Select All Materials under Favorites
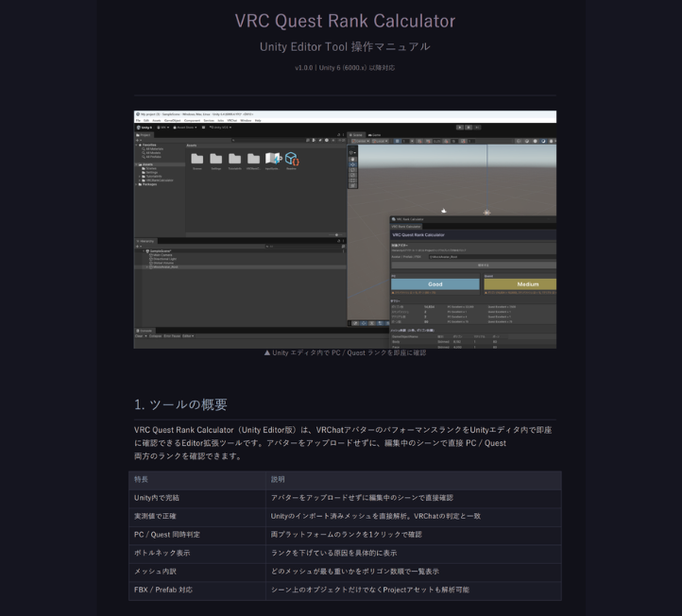 [152, 148]
